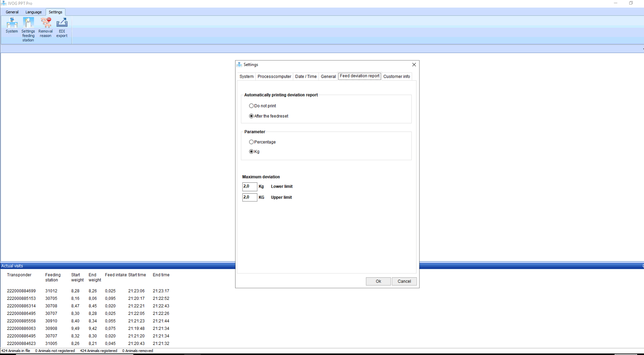This screenshot has height=355, width=644.
Task: Select transponder row 222000886063
Action: (x=21, y=328)
